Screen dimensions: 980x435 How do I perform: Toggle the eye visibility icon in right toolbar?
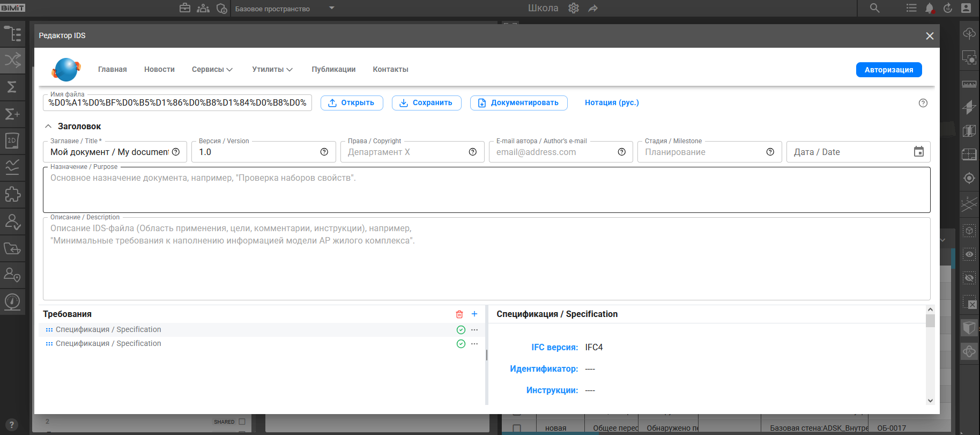point(969,254)
